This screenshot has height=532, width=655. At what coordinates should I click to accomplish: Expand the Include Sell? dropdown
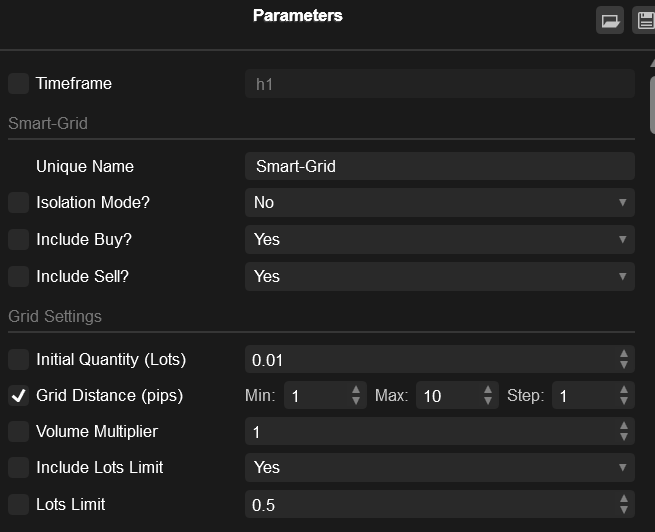tap(439, 276)
